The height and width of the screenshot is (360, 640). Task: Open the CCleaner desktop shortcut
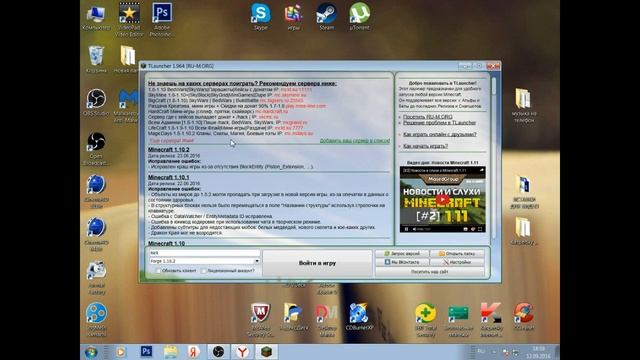pos(524,316)
